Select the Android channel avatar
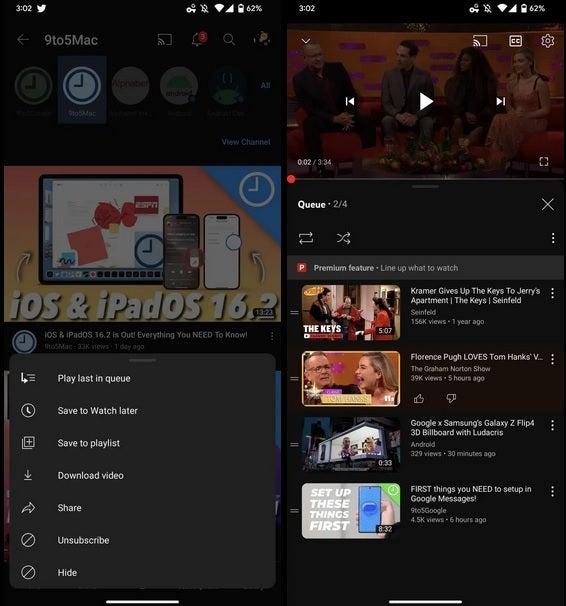 point(179,85)
